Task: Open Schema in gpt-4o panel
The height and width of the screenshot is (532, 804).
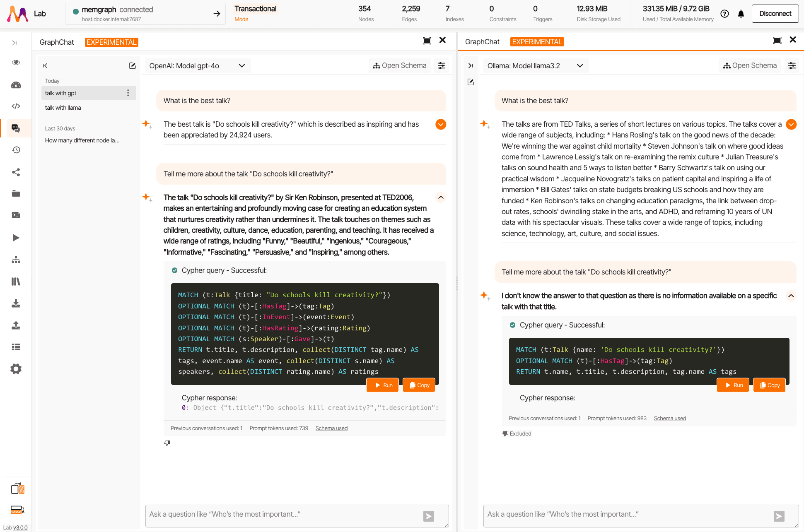Action: click(x=400, y=65)
